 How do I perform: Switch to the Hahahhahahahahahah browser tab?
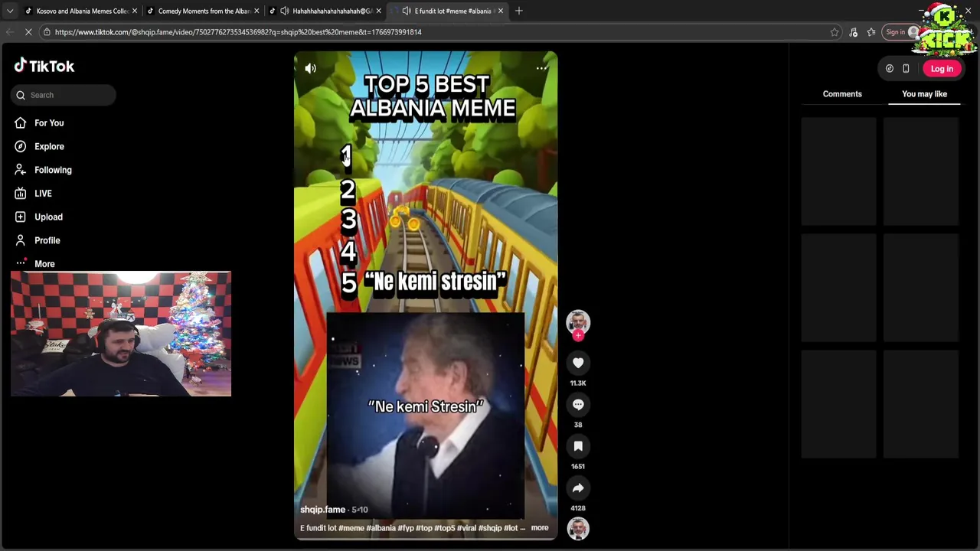click(x=325, y=11)
